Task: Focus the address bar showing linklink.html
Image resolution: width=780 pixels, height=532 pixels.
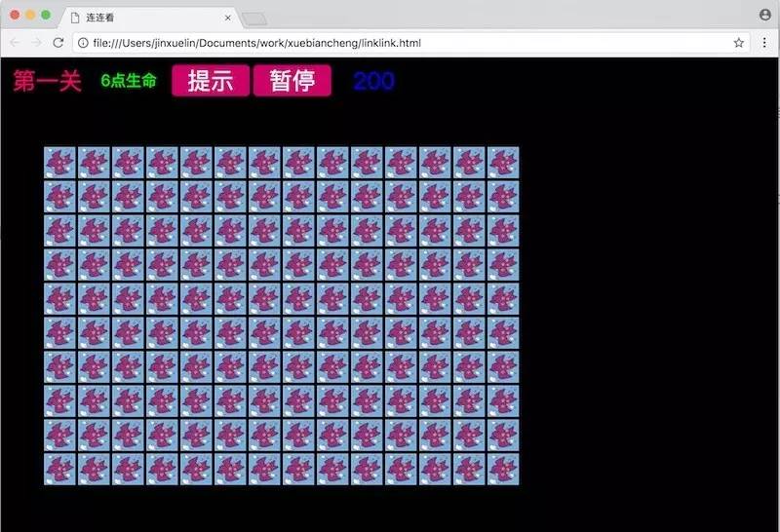Action: pyautogui.click(x=390, y=43)
